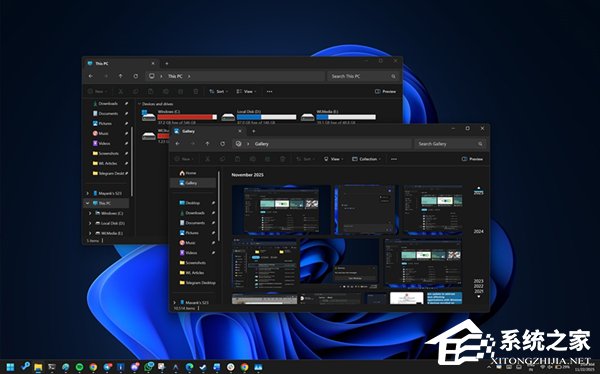This screenshot has height=374, width=600.
Task: Go back in the Gallery window
Action: 178,144
